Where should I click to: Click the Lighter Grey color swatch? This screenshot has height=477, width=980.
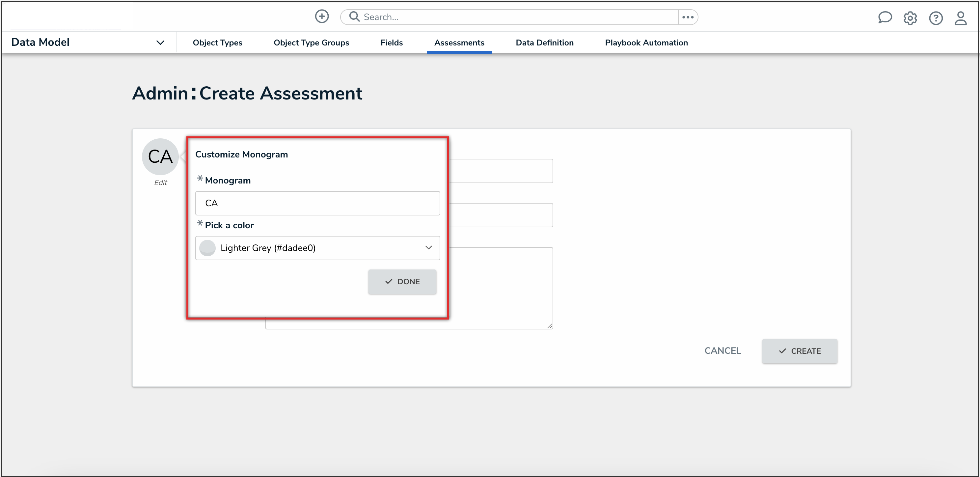(207, 248)
